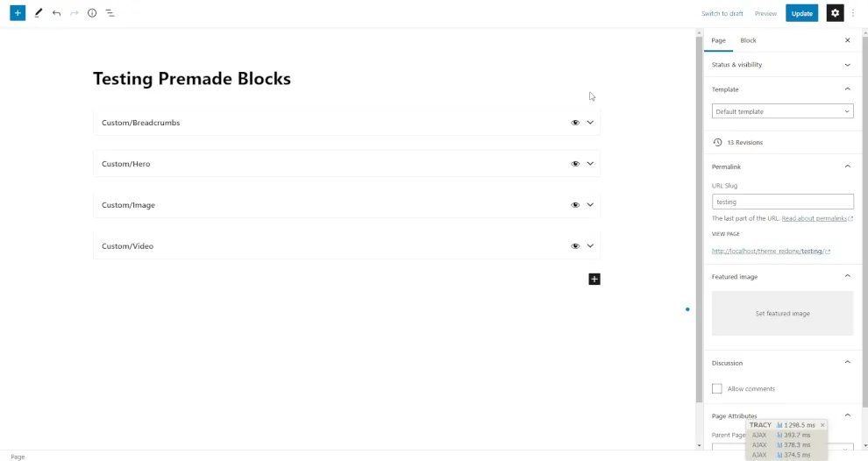Screen dimensions: 868x461
Task: Open the three-dot Options menu
Action: click(853, 13)
